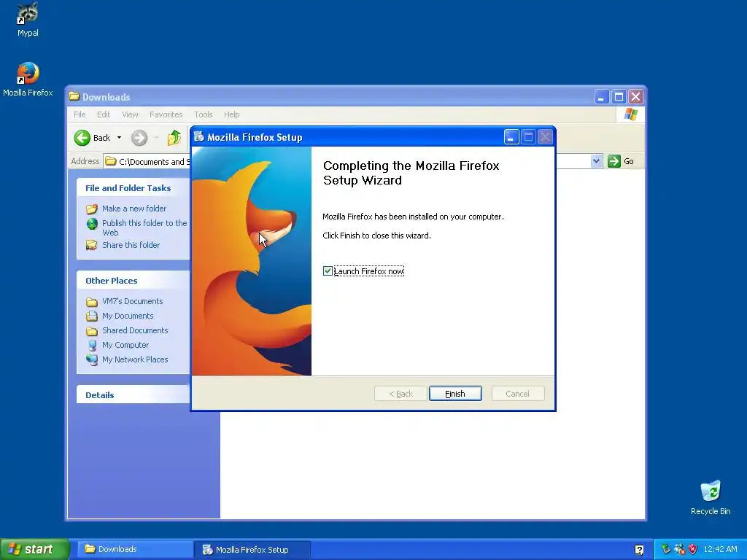The width and height of the screenshot is (747, 560).
Task: Switch to Downloads taskbar button
Action: tap(135, 549)
